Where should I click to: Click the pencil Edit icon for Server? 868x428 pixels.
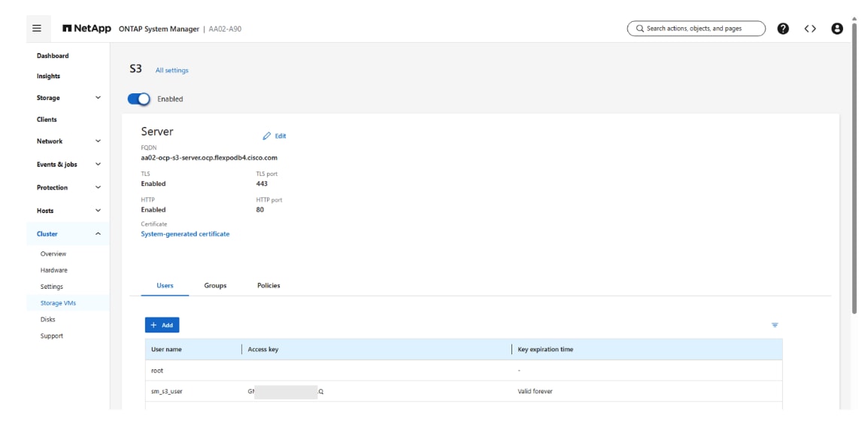click(x=267, y=135)
